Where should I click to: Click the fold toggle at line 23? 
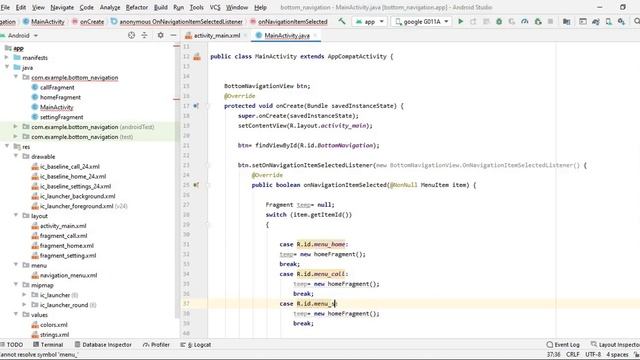coord(208,165)
